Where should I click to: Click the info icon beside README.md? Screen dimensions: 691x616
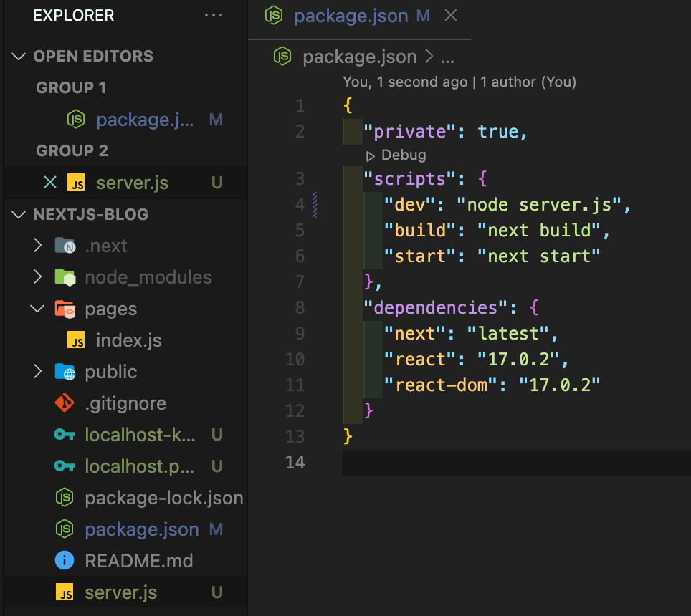point(65,561)
